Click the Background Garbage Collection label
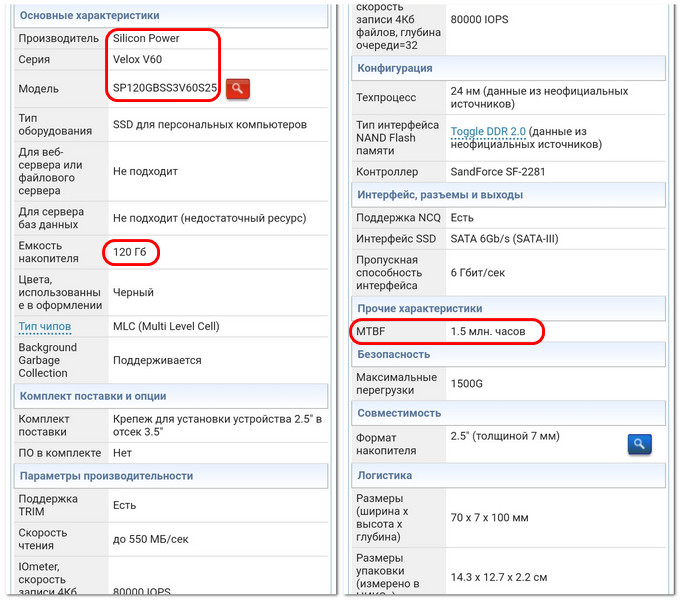 click(48, 360)
